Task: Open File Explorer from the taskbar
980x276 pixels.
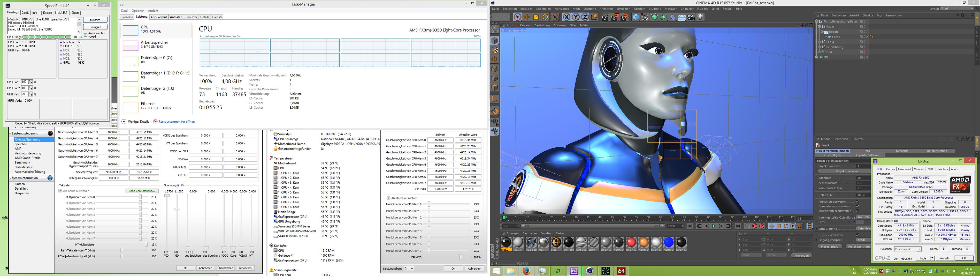Action: tap(510, 271)
